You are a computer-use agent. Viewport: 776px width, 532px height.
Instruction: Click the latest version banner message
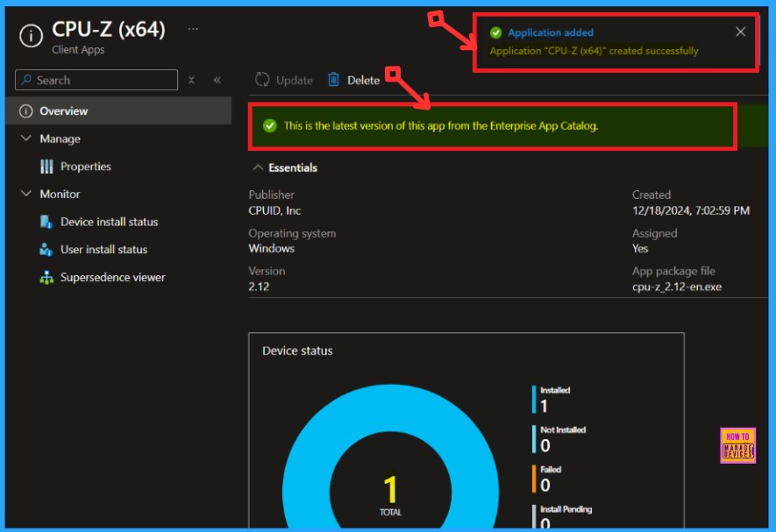click(441, 125)
